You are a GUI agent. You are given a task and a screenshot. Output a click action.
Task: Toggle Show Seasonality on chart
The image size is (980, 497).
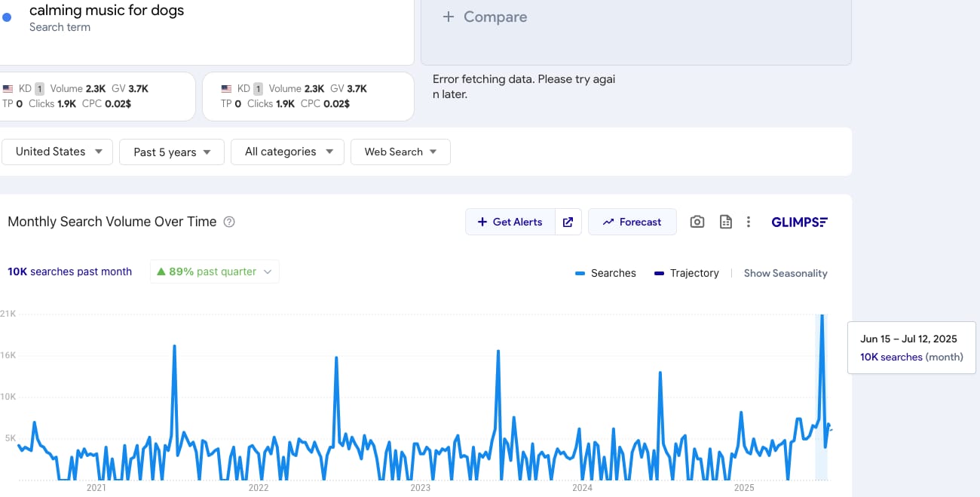click(x=786, y=273)
